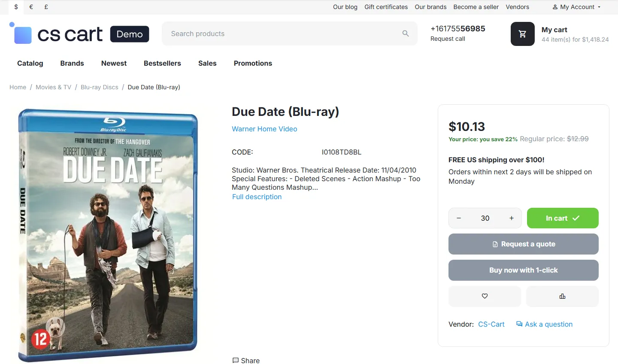Click Buy now with 1-click
618x364 pixels.
pyautogui.click(x=524, y=270)
